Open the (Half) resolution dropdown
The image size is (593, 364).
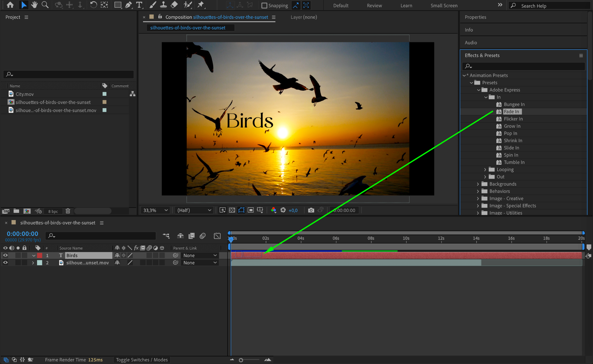point(194,210)
